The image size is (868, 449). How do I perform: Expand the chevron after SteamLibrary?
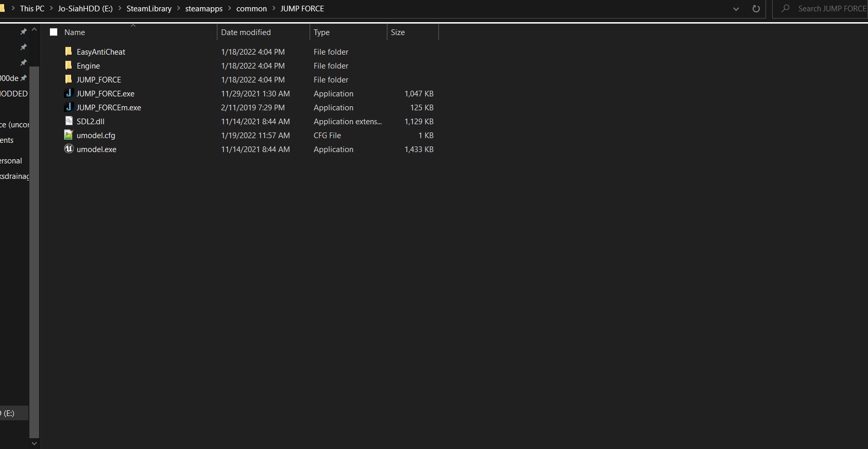(x=179, y=9)
